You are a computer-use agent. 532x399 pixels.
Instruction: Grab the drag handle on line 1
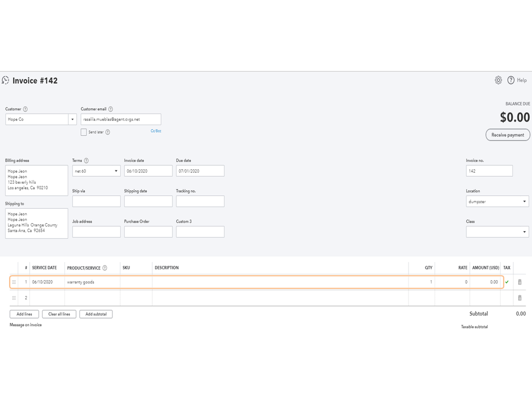[x=14, y=282]
